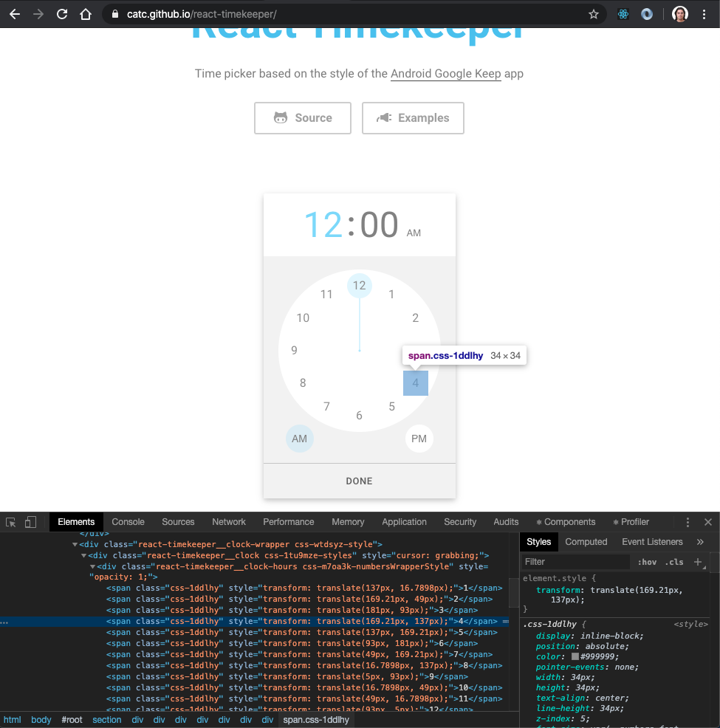Activate the DevTools element inspector icon
Viewport: 720px width, 728px height.
pyautogui.click(x=10, y=522)
